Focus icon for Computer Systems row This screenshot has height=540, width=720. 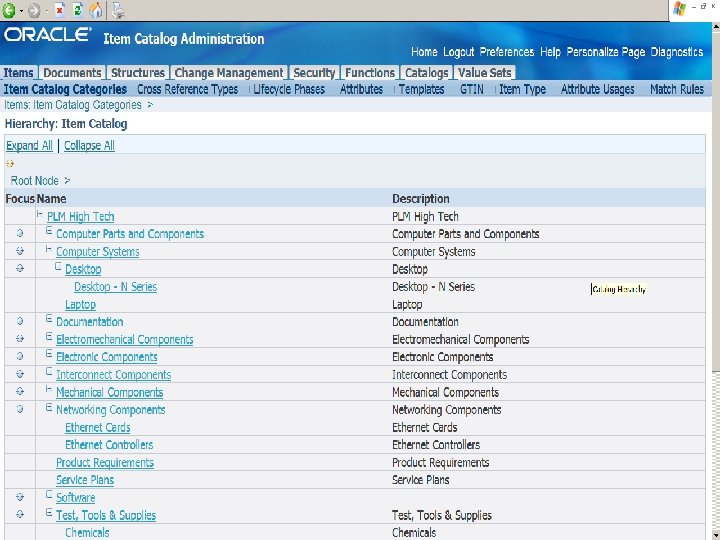click(x=20, y=251)
